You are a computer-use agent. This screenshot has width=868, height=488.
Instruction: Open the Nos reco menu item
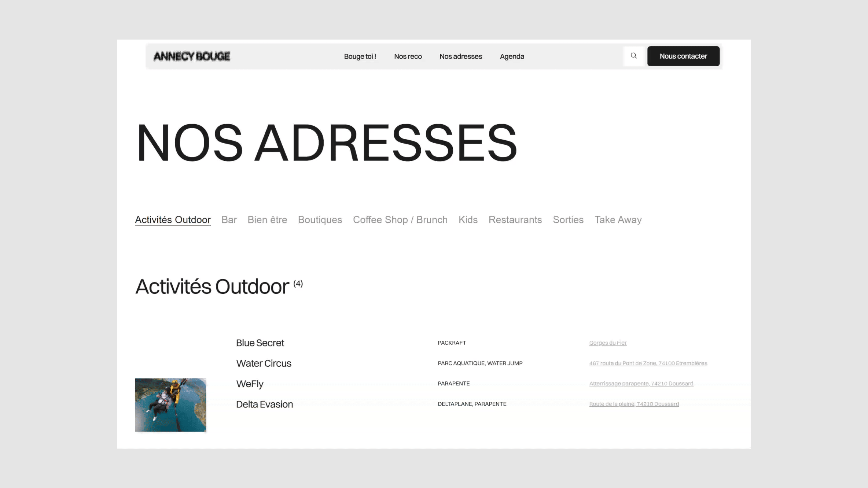coord(408,56)
